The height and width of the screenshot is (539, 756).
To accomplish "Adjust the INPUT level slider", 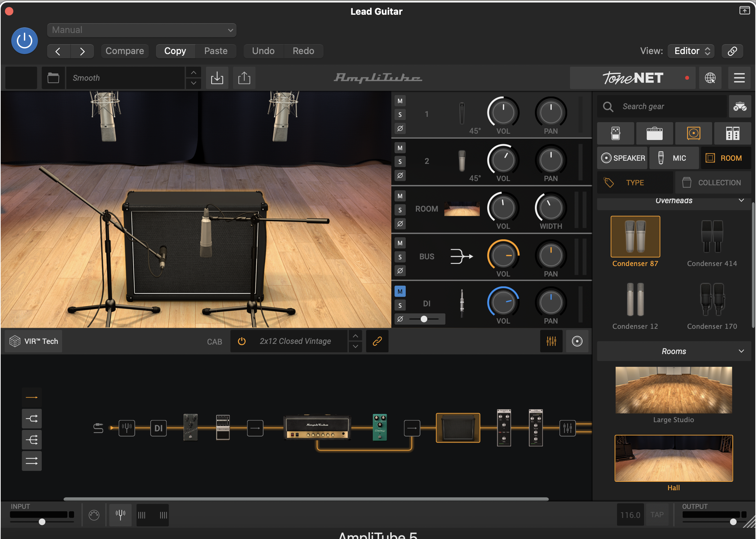I will (42, 522).
